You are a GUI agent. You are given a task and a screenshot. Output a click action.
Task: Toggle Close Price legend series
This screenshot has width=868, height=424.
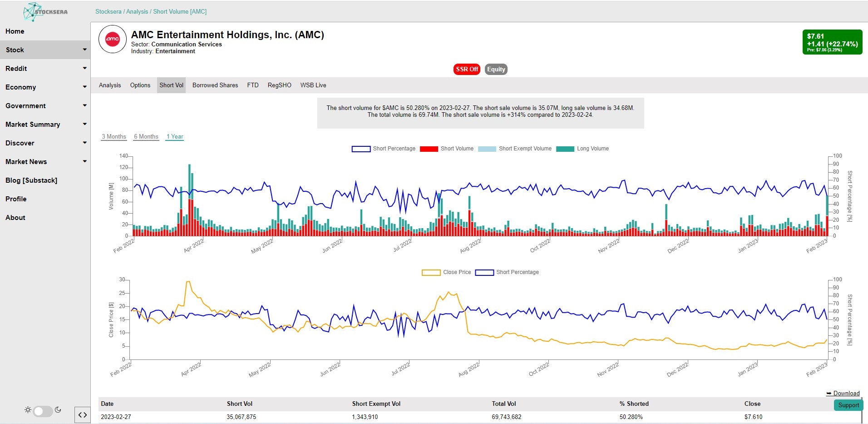pos(447,272)
